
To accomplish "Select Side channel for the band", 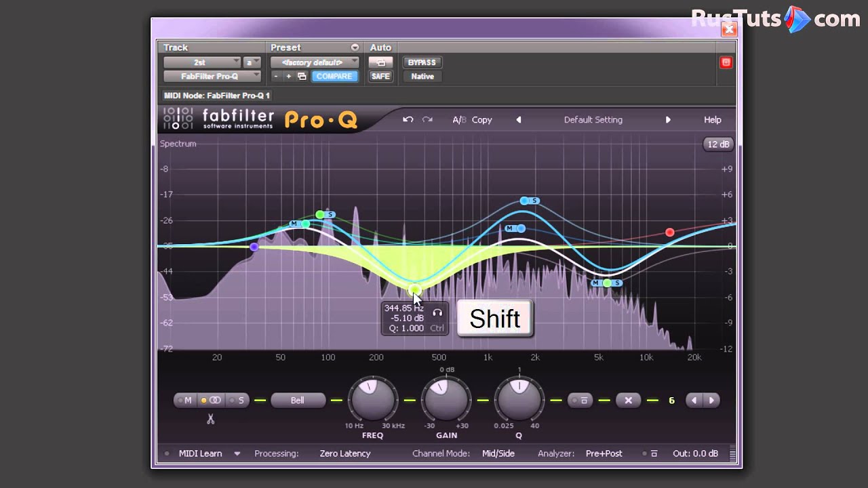I will coord(237,401).
